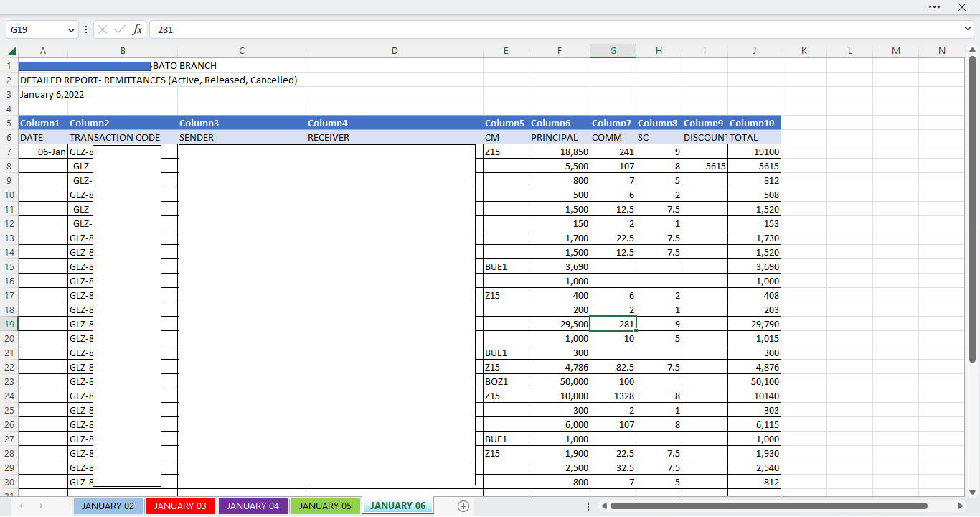Click the total value 6,115
The width and height of the screenshot is (980, 517).
(754, 424)
